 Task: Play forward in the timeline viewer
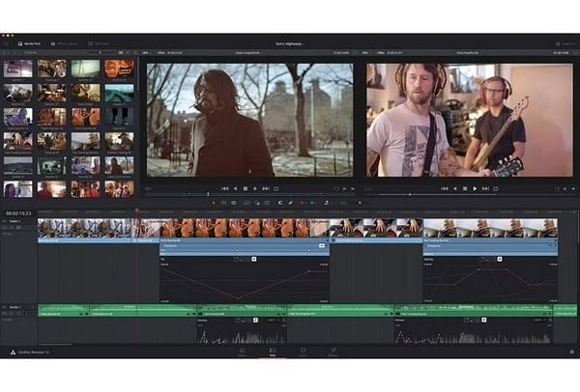(x=475, y=189)
